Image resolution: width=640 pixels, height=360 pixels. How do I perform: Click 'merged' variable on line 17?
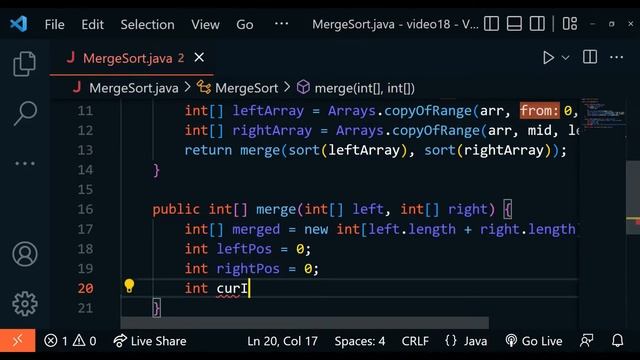coord(256,229)
